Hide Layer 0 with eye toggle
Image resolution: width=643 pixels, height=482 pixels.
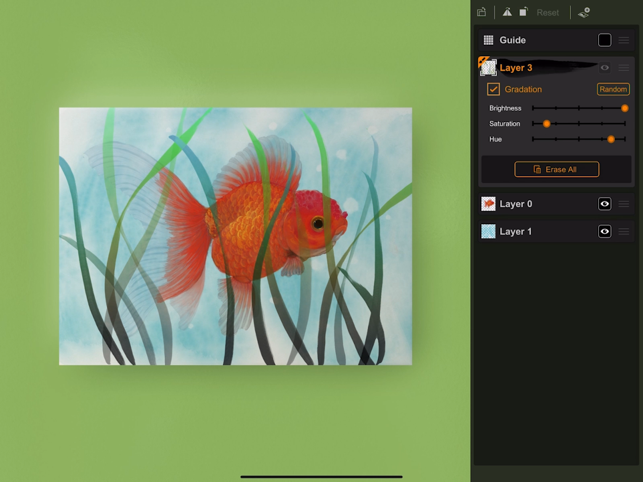tap(604, 204)
